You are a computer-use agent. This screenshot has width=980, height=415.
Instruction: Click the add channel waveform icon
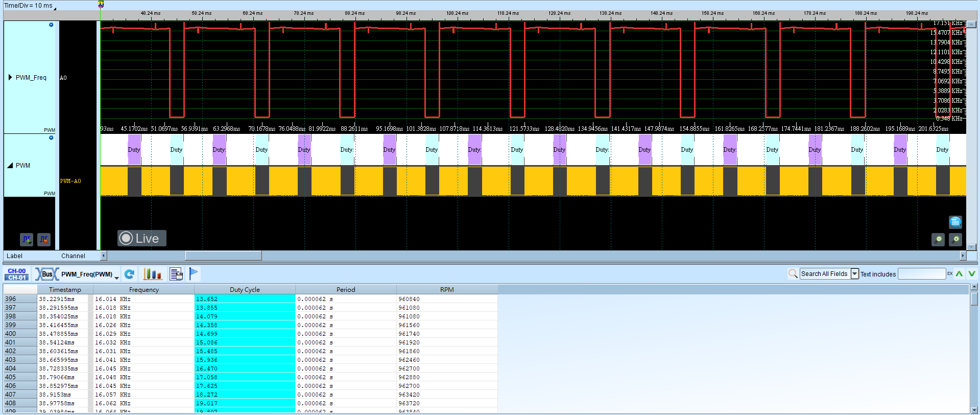click(27, 239)
